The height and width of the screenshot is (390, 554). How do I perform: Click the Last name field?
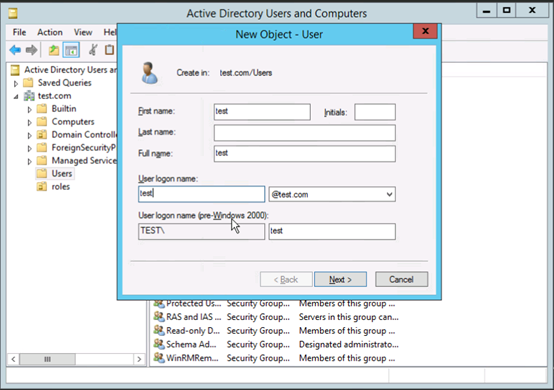[x=305, y=133]
